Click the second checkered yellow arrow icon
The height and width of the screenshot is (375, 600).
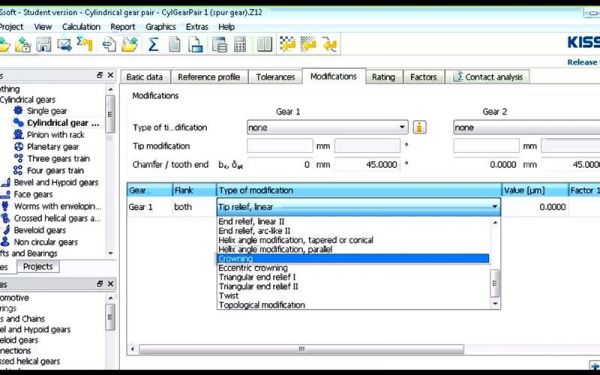click(308, 45)
